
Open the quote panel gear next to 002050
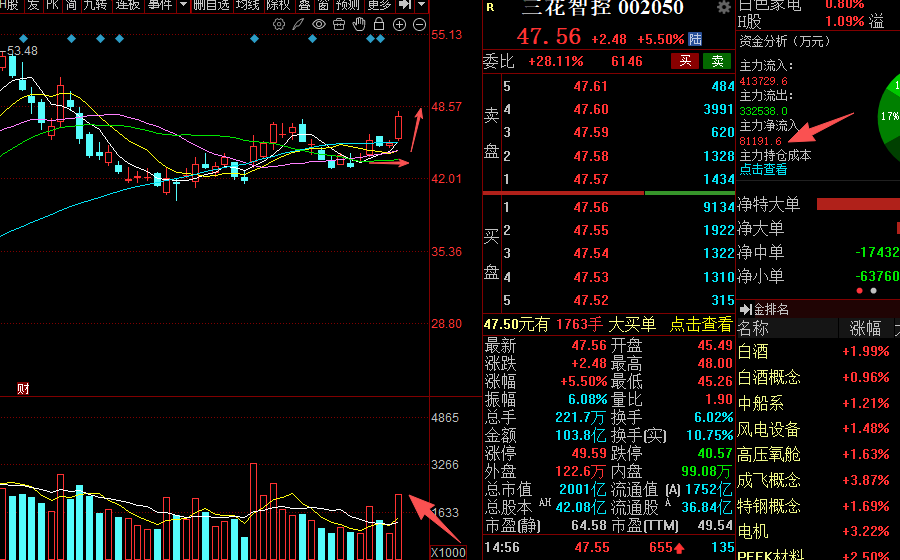pos(724,7)
